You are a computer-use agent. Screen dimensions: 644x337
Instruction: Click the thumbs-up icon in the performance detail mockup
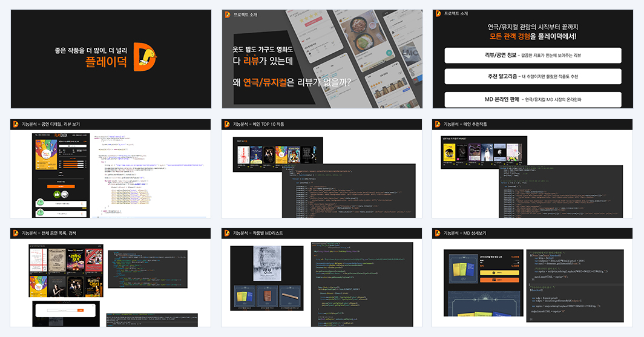57,194
